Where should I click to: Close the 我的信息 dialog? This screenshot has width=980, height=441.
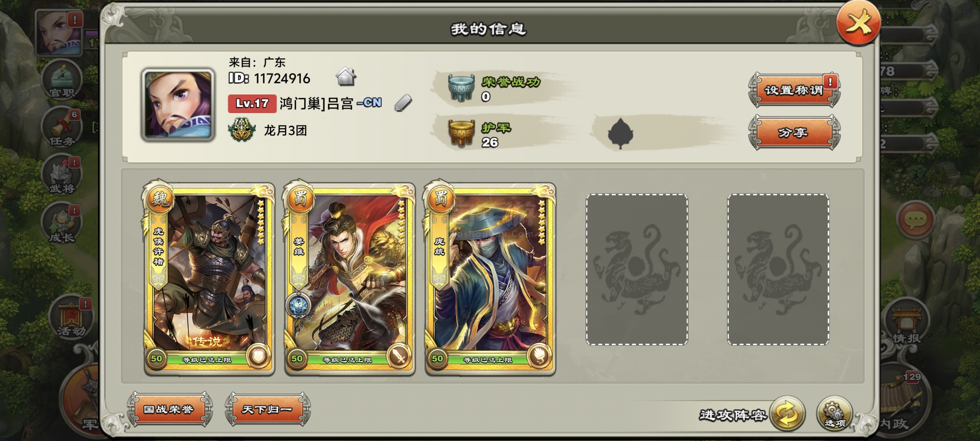tap(858, 23)
